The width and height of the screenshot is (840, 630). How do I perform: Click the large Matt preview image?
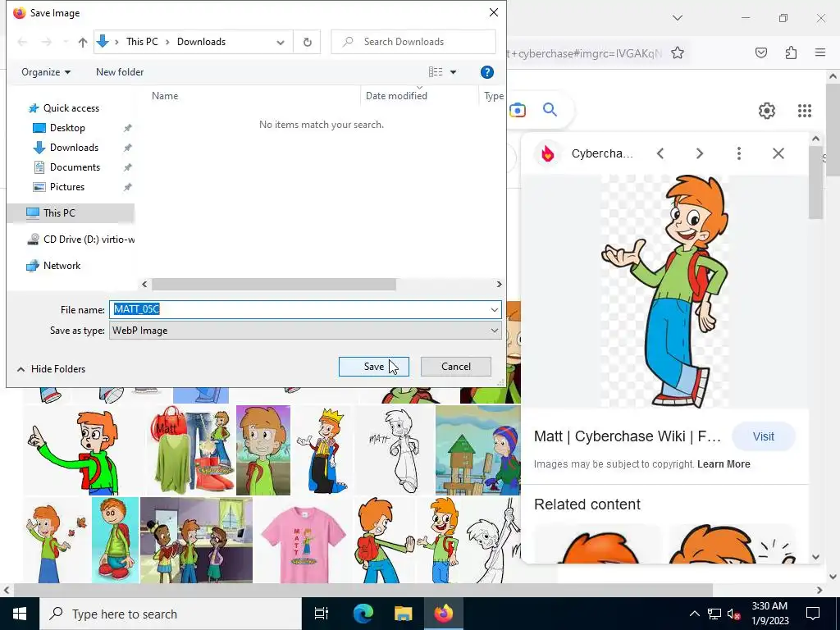[664, 291]
